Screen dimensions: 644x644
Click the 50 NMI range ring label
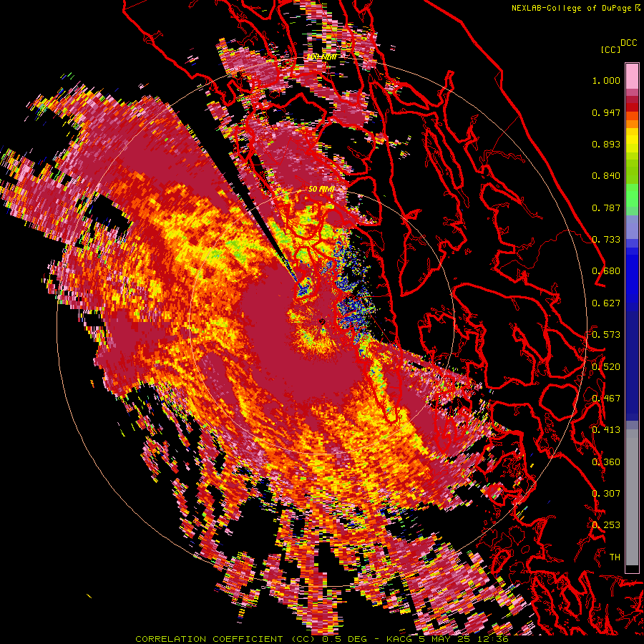pyautogui.click(x=321, y=189)
